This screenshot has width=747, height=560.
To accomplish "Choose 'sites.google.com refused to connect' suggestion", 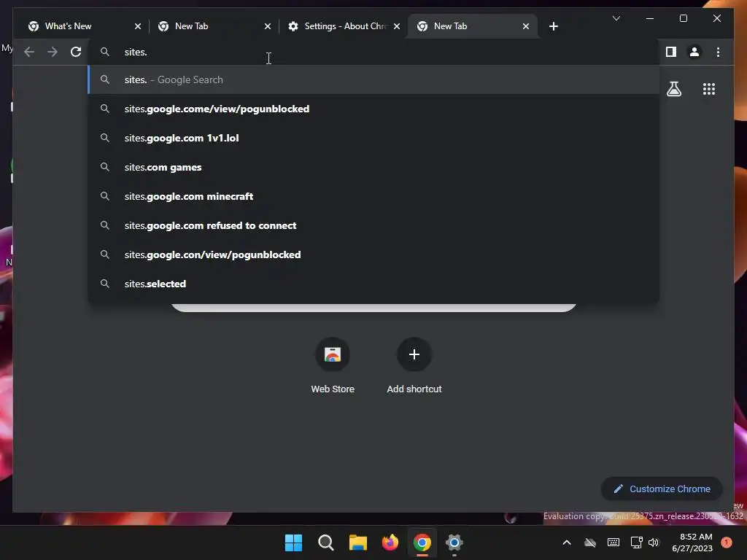I will (374, 225).
